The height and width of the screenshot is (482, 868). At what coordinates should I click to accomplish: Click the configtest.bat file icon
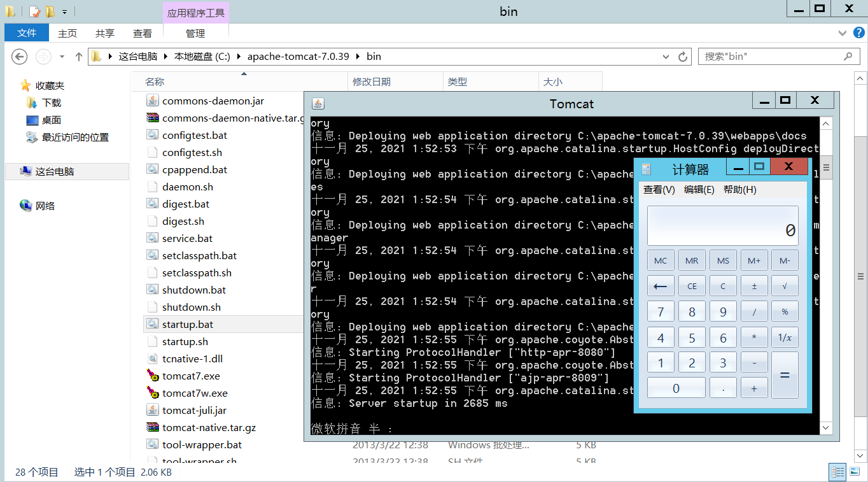(152, 135)
